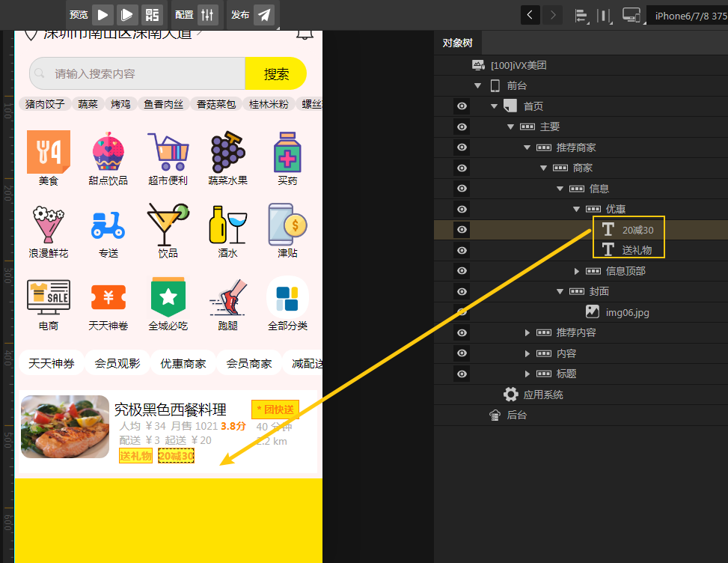This screenshot has height=563, width=728.
Task: Click the 天天神券 shortcut button
Action: coord(51,362)
